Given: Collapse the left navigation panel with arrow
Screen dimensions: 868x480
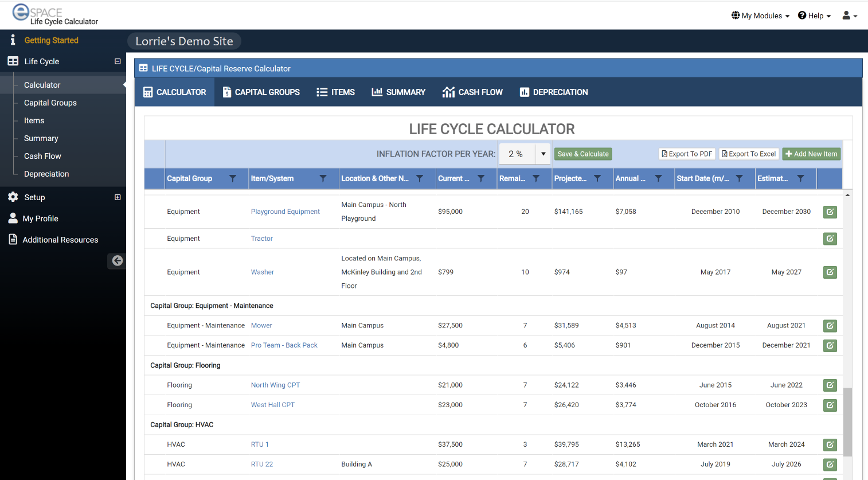Looking at the screenshot, I should (x=116, y=261).
